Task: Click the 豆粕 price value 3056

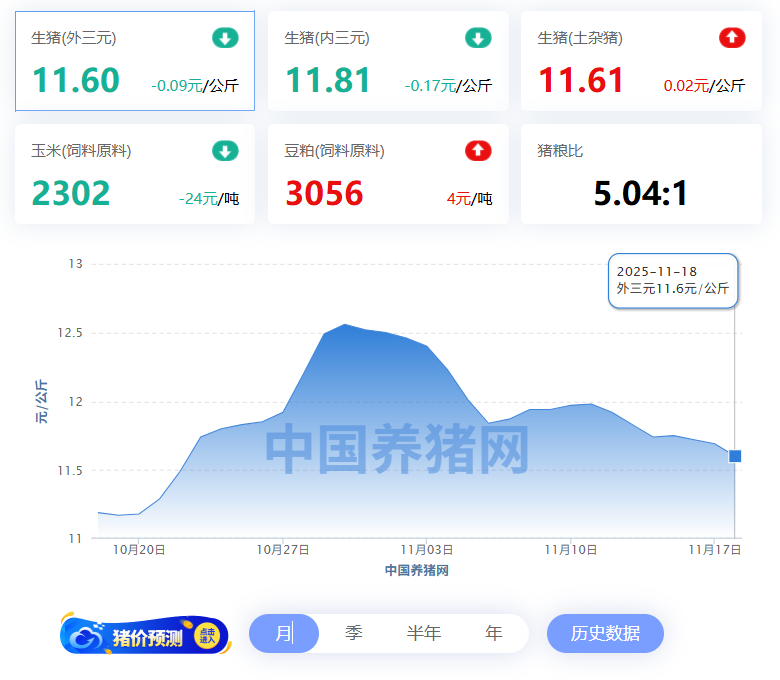Action: (x=324, y=193)
